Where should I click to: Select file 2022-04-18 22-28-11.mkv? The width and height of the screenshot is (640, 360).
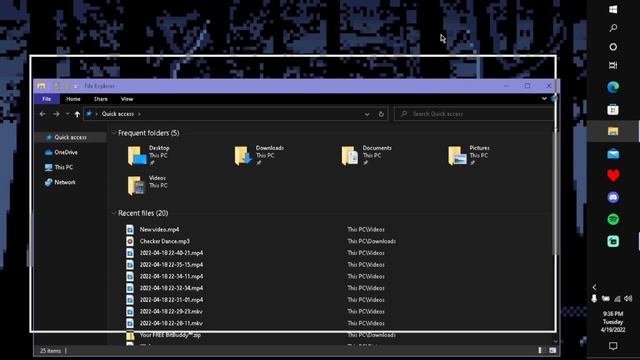pos(171,323)
